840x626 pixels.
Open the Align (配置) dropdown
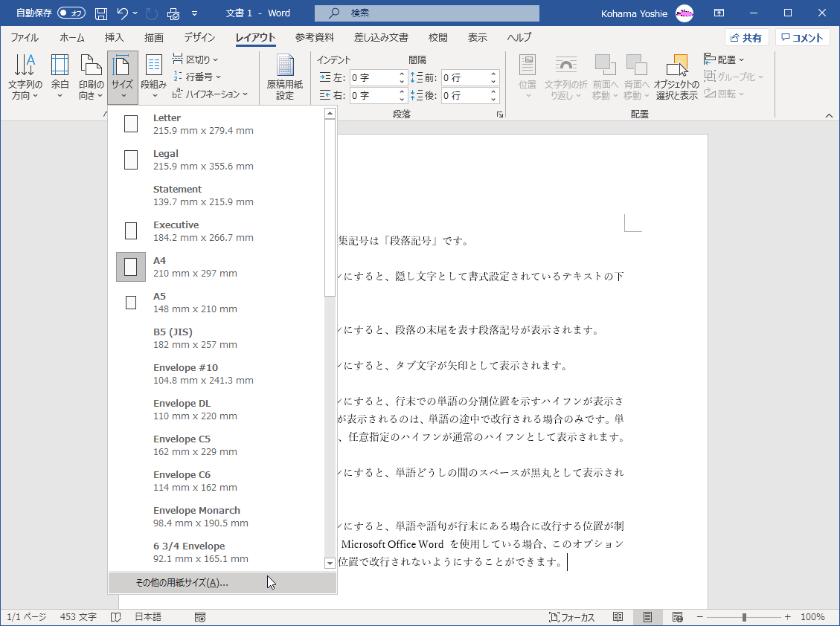point(724,59)
